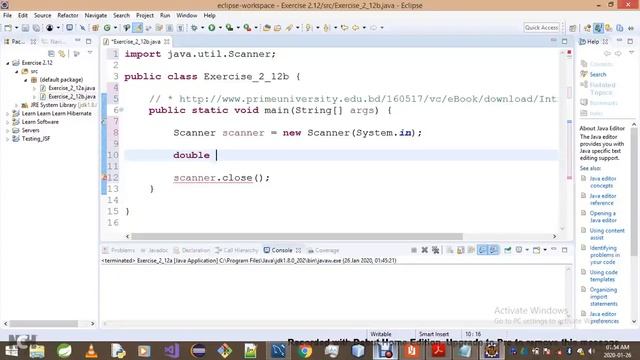Open the Navigate menu
Image resolution: width=640 pixels, height=360 pixels.
pos(96,16)
